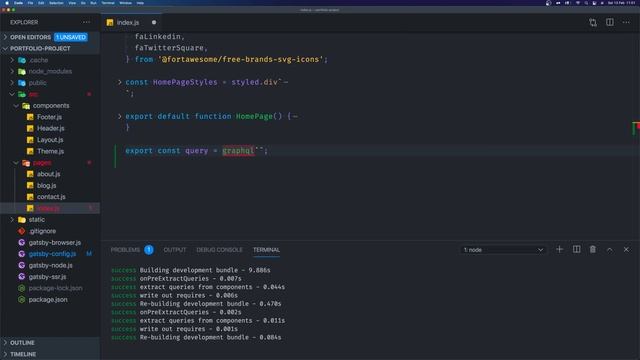Click the public folder icon
Screen dimensions: 640x360
click(x=22, y=83)
